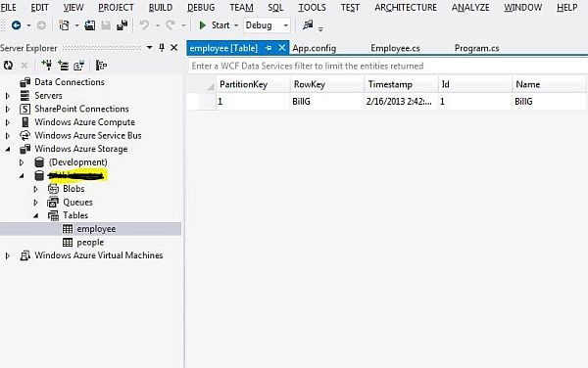The image size is (588, 368).
Task: Click the Connect to Database icon
Action: click(46, 66)
